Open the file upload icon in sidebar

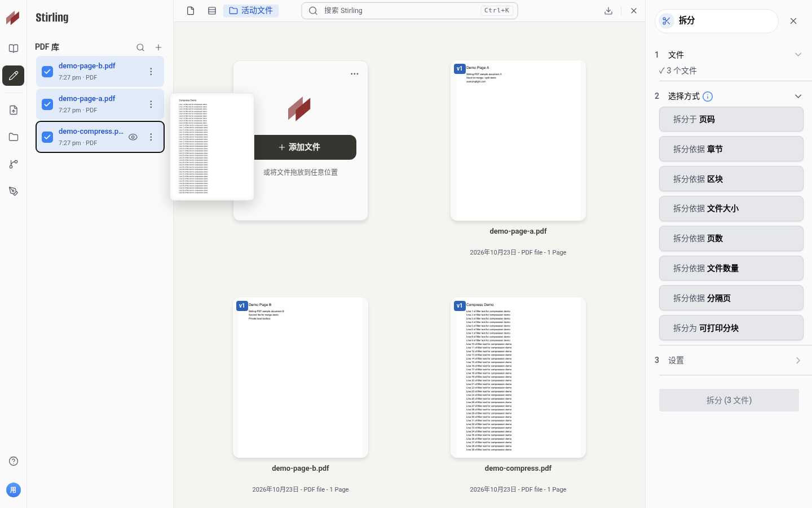[x=14, y=110]
